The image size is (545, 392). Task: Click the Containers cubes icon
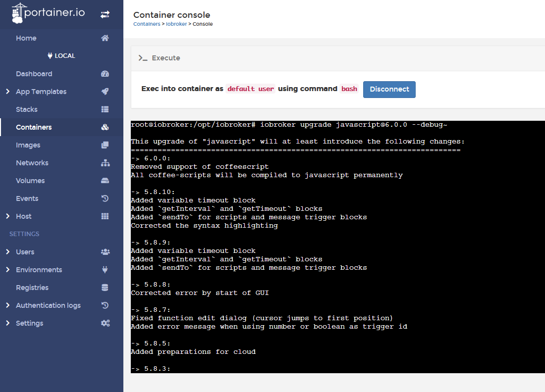coord(105,127)
